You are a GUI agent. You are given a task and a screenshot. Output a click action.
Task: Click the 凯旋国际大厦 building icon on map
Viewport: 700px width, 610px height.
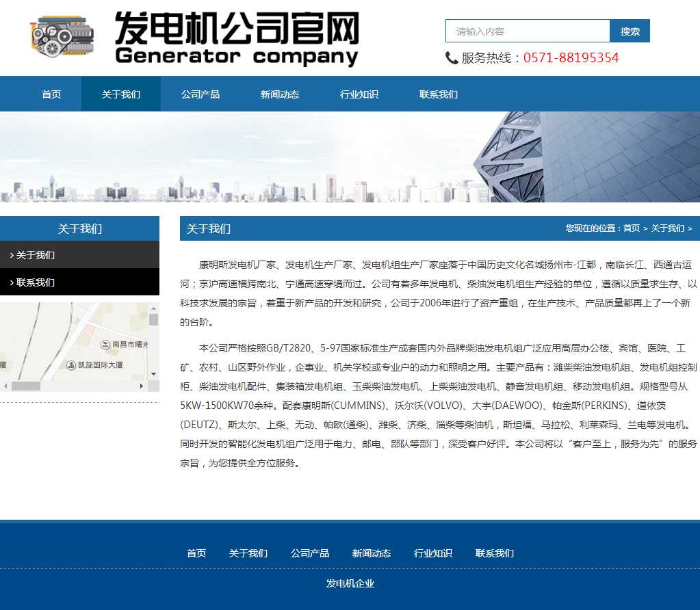point(72,365)
